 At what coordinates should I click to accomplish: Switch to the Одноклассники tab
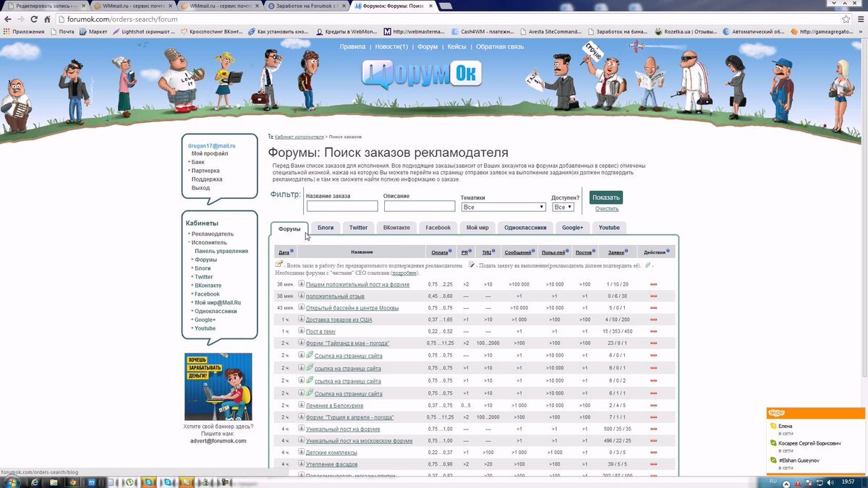click(x=525, y=228)
